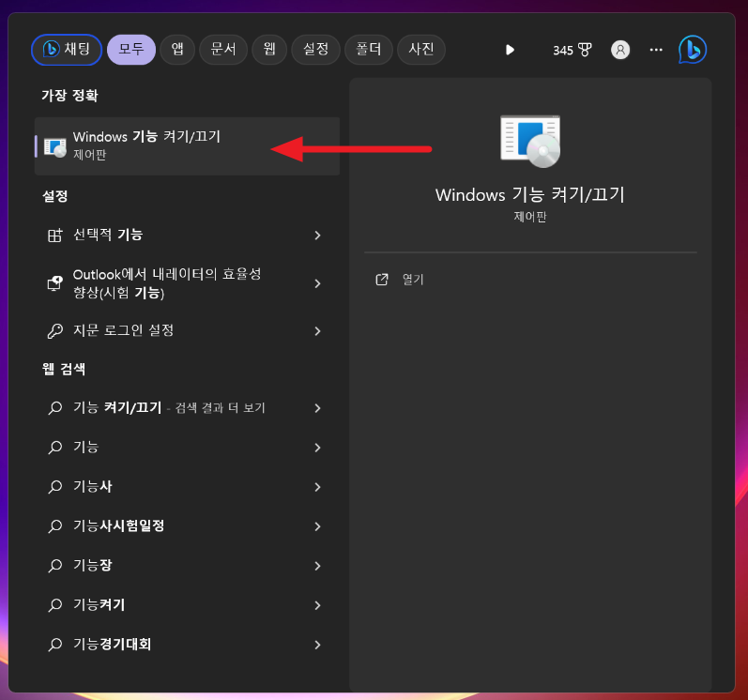Image resolution: width=748 pixels, height=700 pixels.
Task: Click the magnifier icon beside 기능켜기
Action: [54, 605]
